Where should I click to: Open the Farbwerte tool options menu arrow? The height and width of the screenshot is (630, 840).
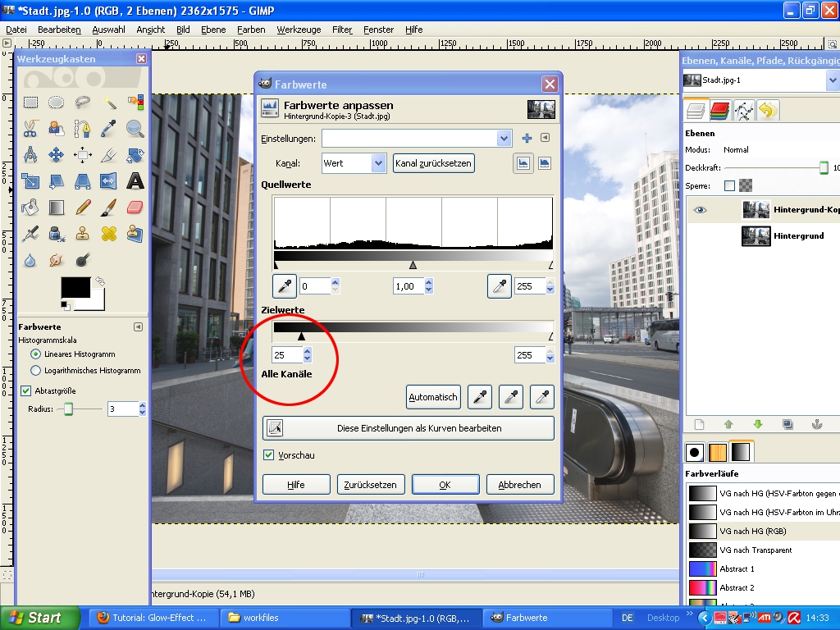click(x=138, y=326)
